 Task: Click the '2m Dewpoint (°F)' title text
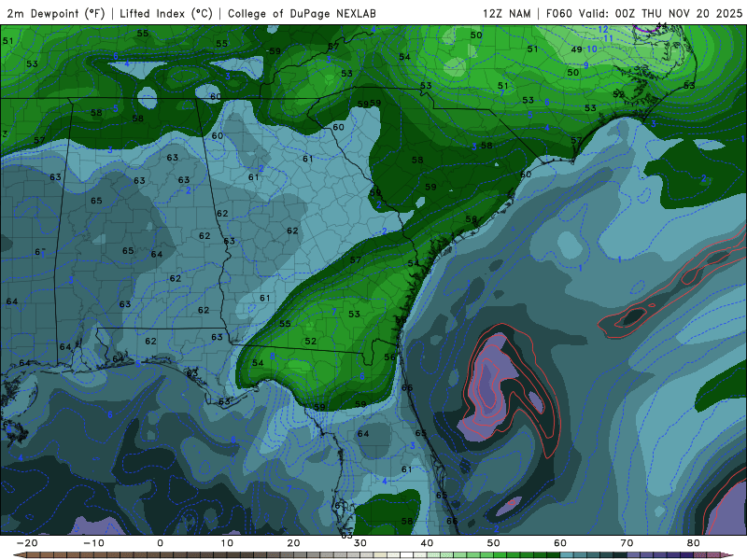[56, 13]
